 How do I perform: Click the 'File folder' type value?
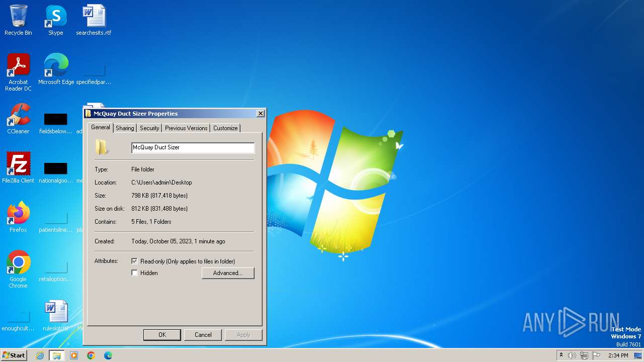(143, 169)
